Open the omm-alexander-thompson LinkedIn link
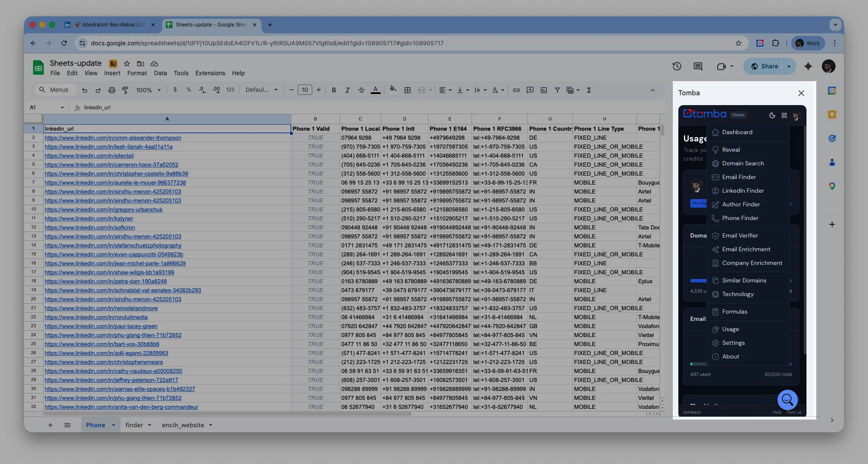The width and height of the screenshot is (868, 464). [x=113, y=138]
